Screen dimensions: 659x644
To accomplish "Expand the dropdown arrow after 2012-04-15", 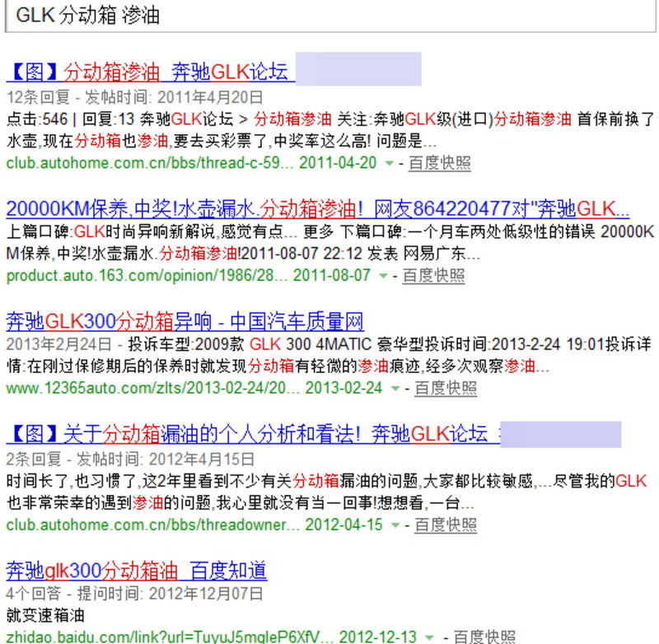I will coord(395,525).
